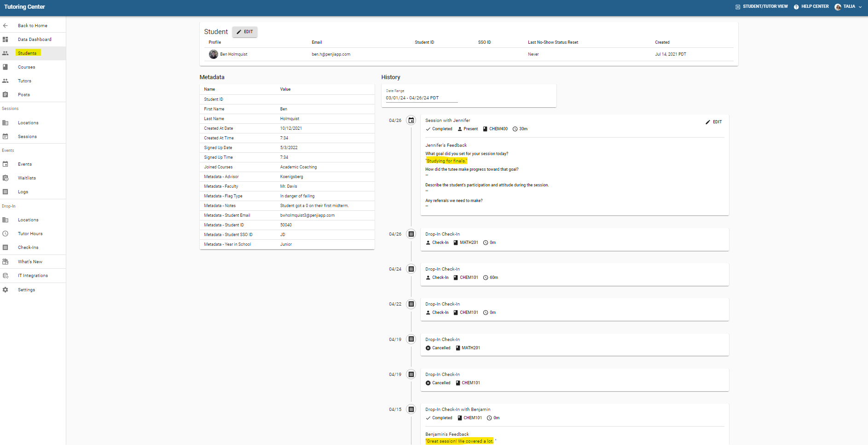Open the IT Integrations icon

tap(6, 275)
